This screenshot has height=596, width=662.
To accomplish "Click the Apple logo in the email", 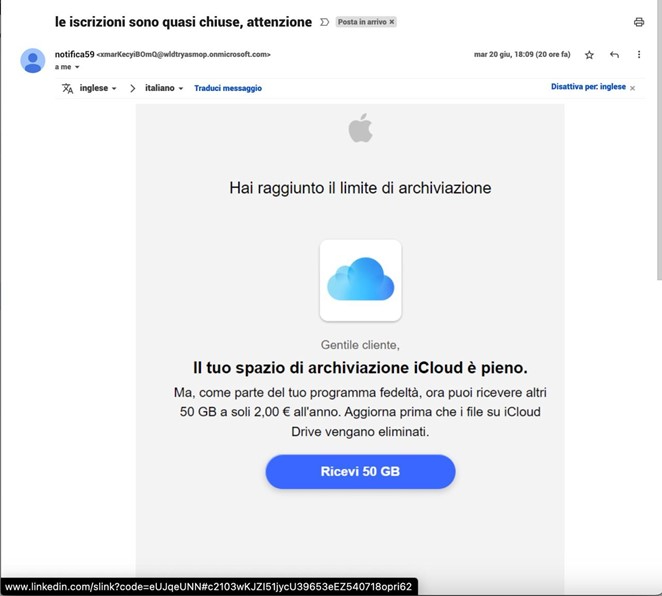I will point(361,128).
